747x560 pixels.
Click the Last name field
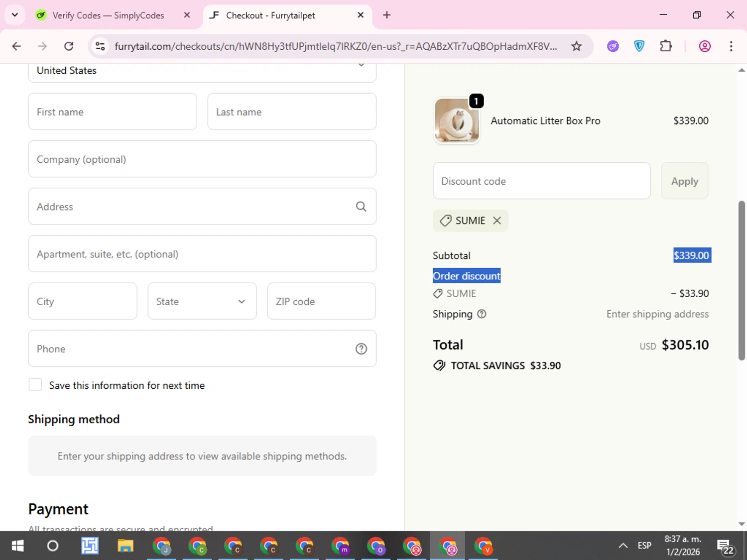292,112
